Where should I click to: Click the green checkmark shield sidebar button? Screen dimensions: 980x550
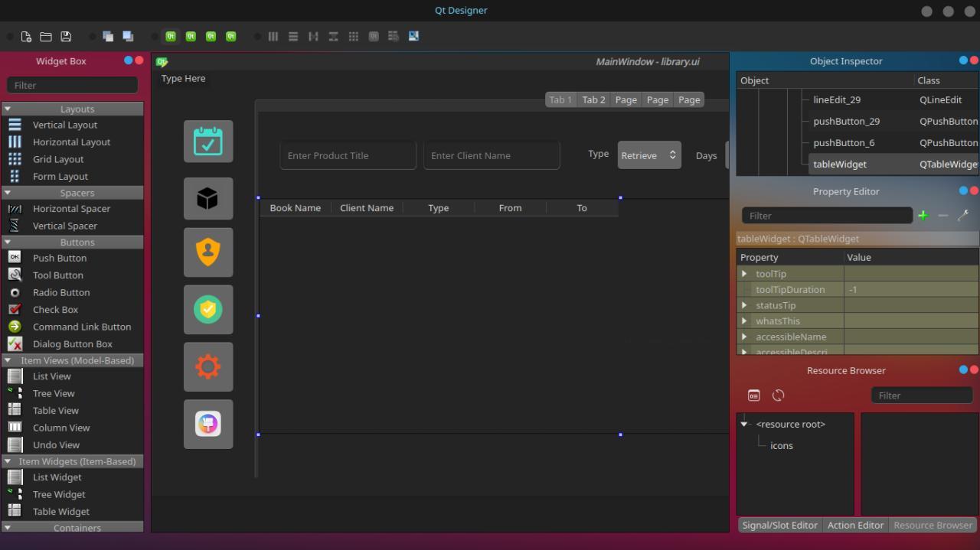(208, 310)
